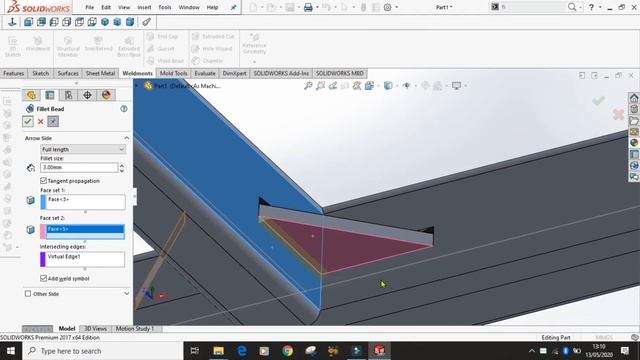
Task: Click the SOLIDWORKS Resources home icon in task pane
Action: [x=634, y=98]
